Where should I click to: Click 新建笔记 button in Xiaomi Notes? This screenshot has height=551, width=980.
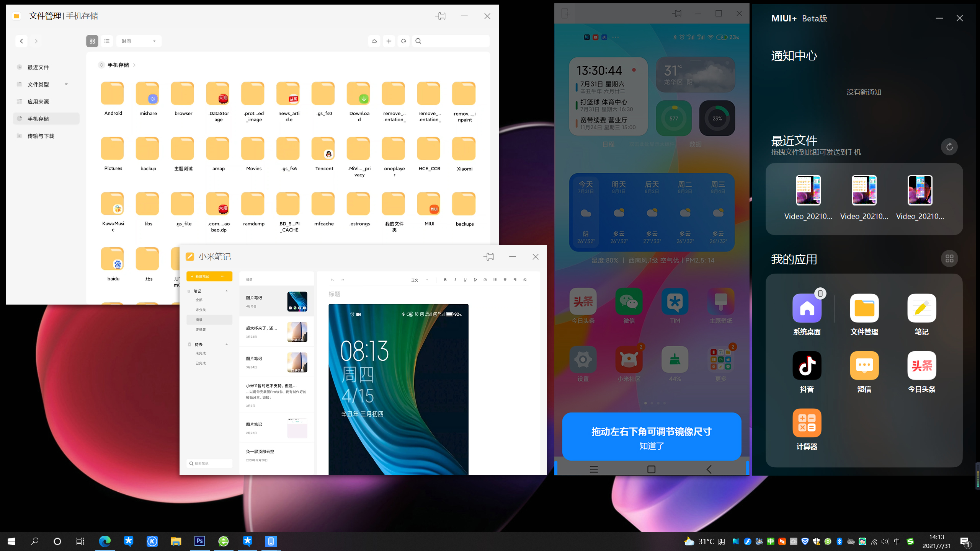[200, 276]
